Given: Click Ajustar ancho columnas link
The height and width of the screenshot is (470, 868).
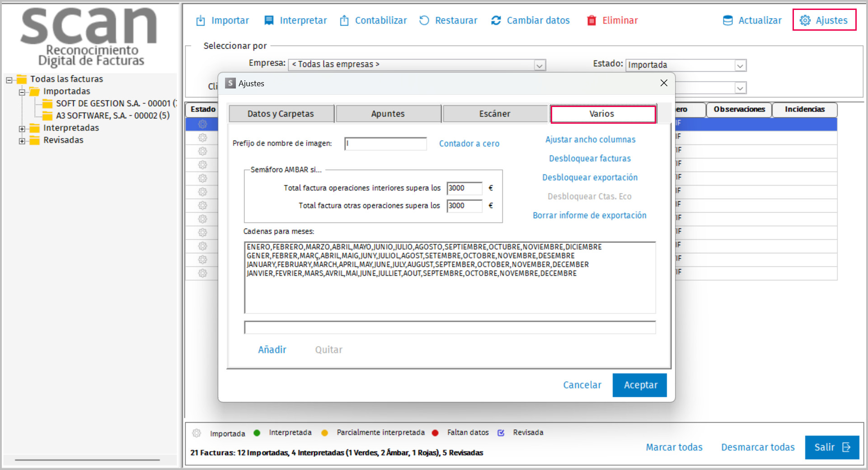Looking at the screenshot, I should point(590,140).
